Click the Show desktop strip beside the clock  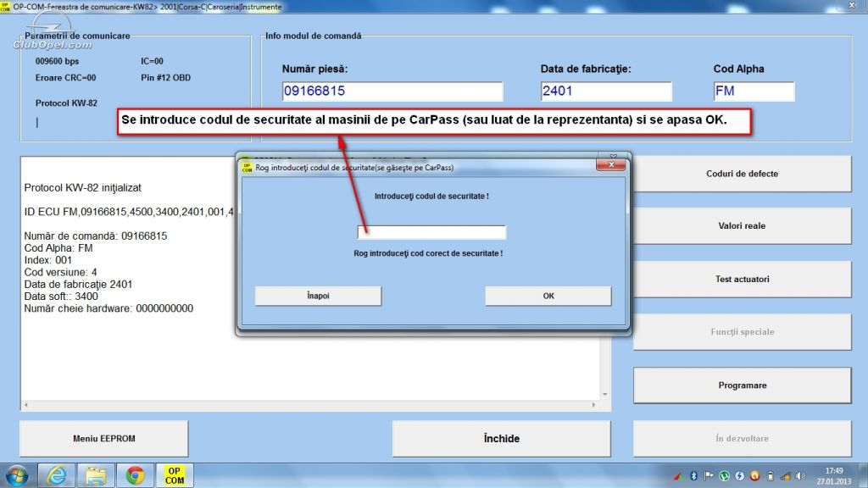coord(864,476)
